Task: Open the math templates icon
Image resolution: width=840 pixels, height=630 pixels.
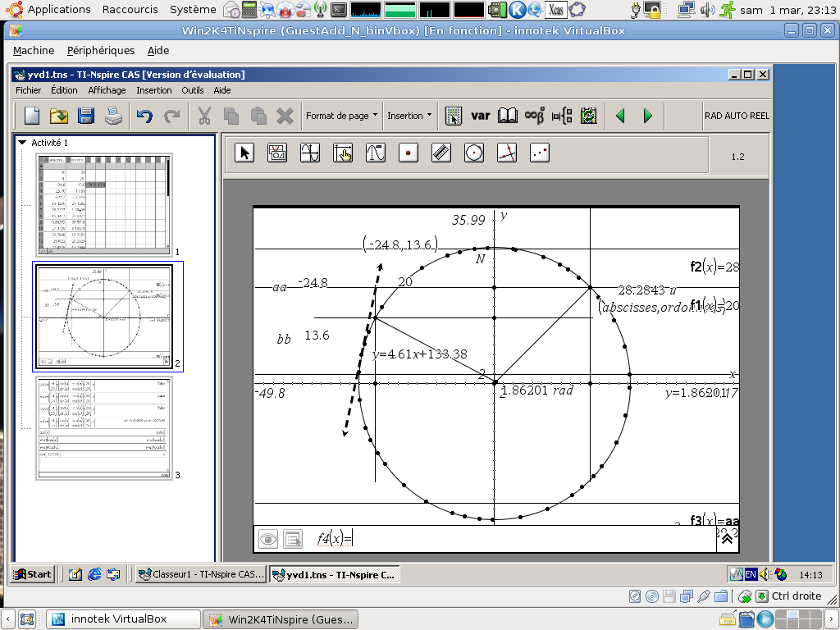Action: point(561,116)
